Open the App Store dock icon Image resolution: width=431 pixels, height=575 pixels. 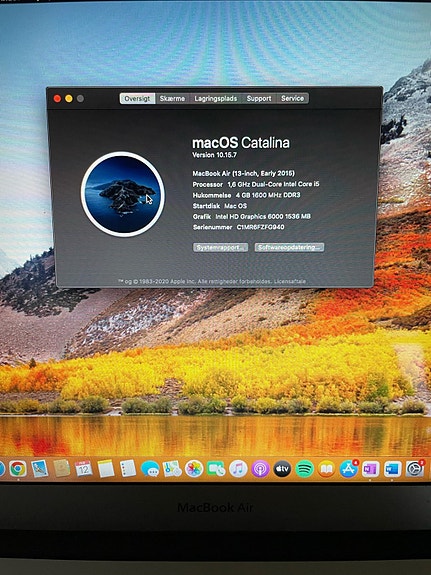coord(348,469)
